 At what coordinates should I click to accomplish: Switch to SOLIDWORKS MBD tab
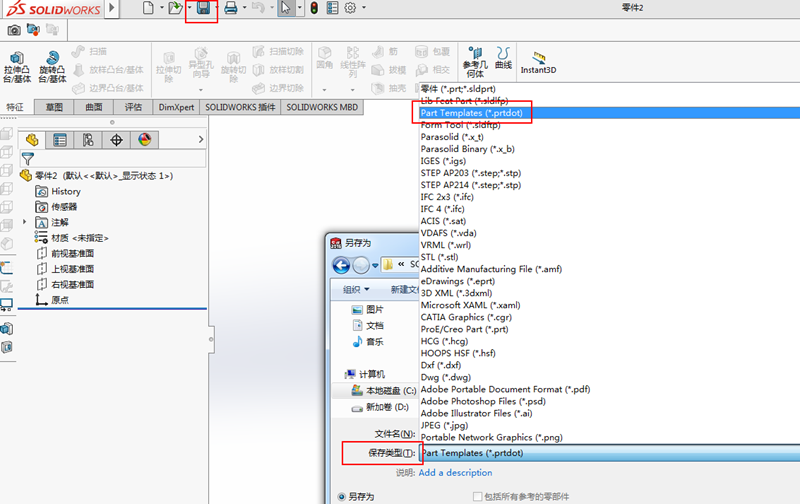pyautogui.click(x=322, y=107)
